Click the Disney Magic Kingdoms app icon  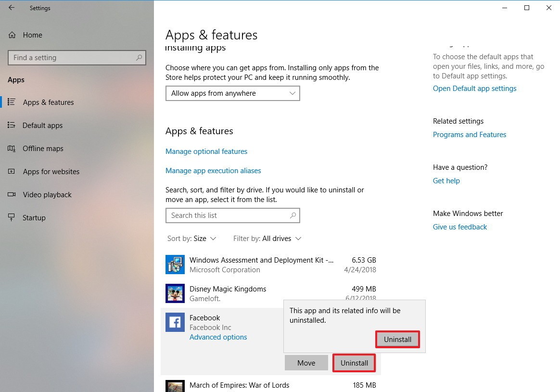pos(175,293)
